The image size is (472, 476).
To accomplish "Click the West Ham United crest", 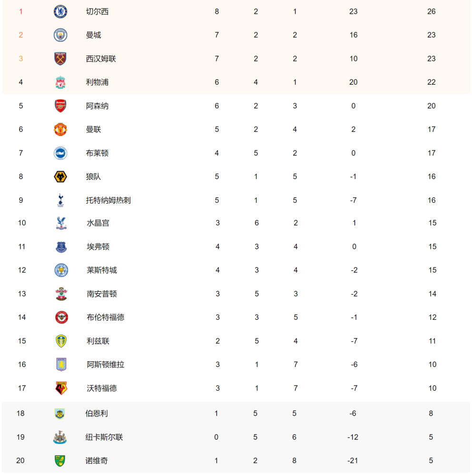I will pyautogui.click(x=60, y=59).
